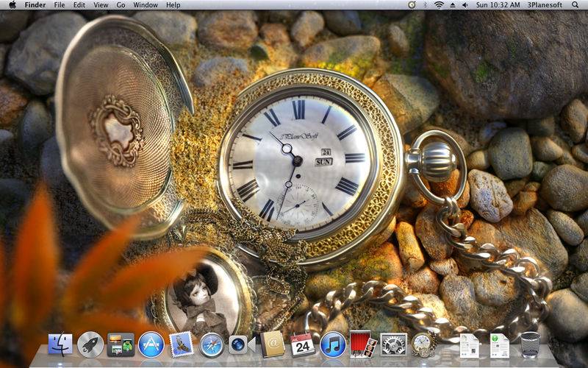Expand the Wi-Fi status menu

pos(439,5)
